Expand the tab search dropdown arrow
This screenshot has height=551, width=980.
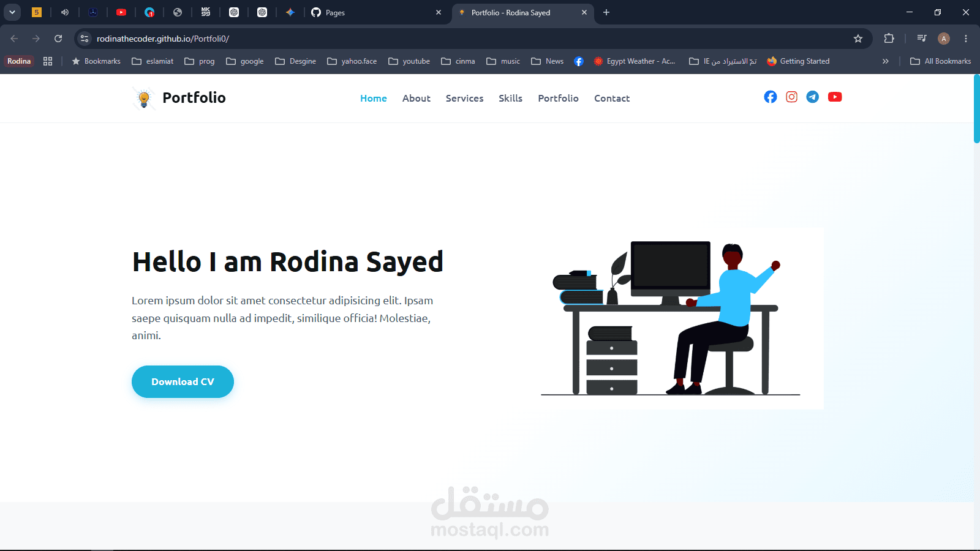12,12
